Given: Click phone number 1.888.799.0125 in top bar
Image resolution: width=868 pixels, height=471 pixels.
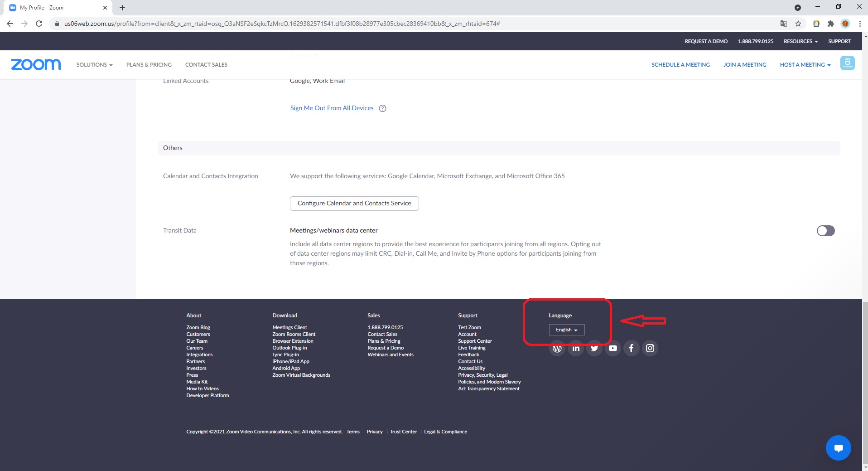Looking at the screenshot, I should click(756, 41).
